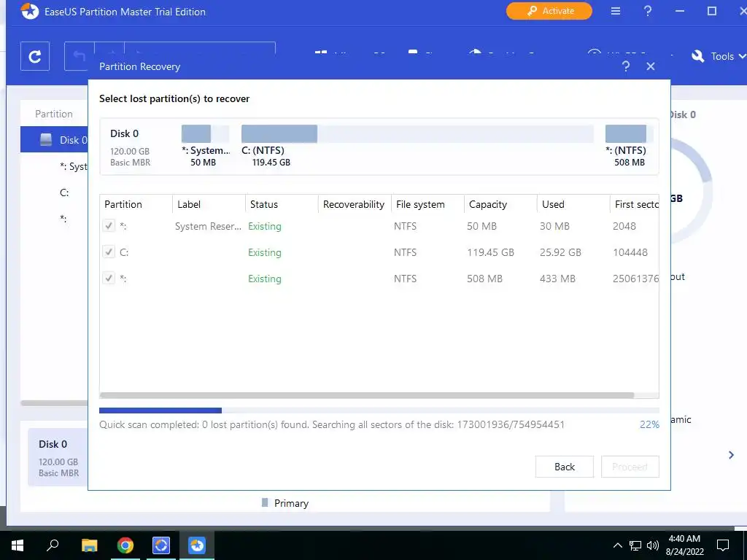The height and width of the screenshot is (560, 747).
Task: Select the 508 MB NTFS partition block
Action: click(x=629, y=134)
